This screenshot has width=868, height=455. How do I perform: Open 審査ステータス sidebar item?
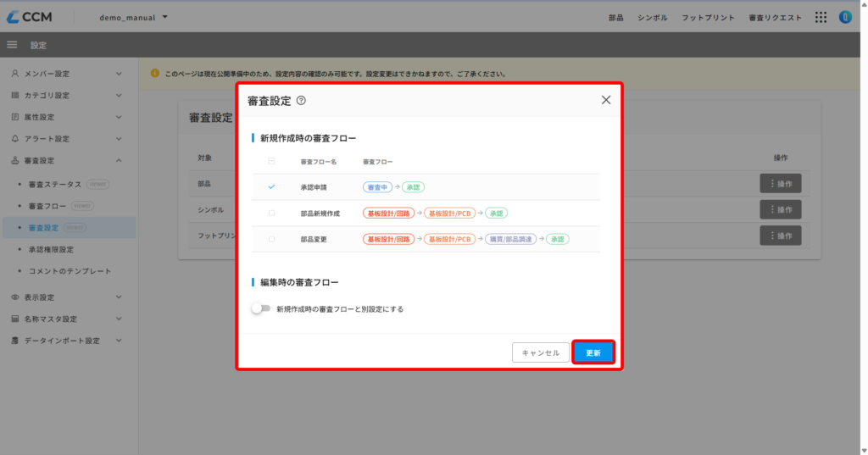coord(55,185)
